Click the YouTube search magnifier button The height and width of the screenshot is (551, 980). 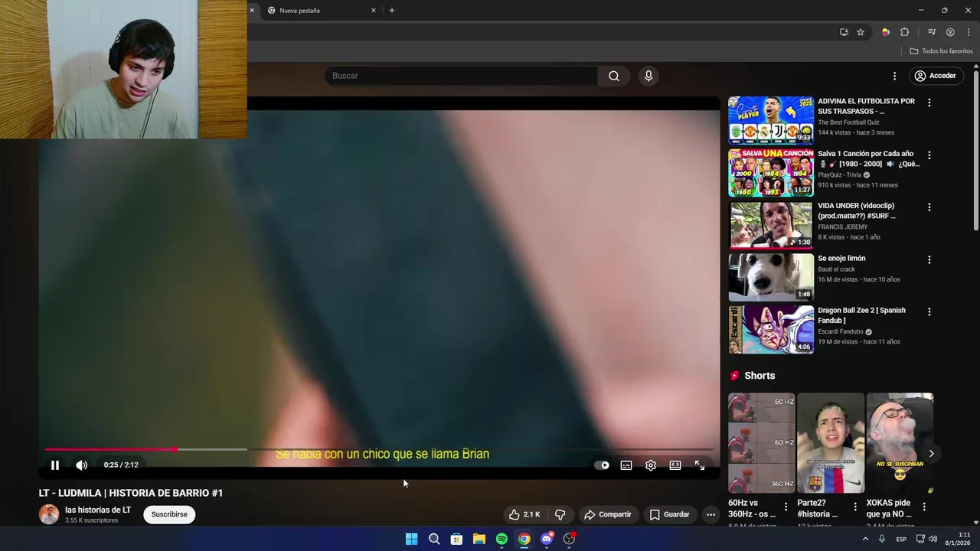[614, 76]
